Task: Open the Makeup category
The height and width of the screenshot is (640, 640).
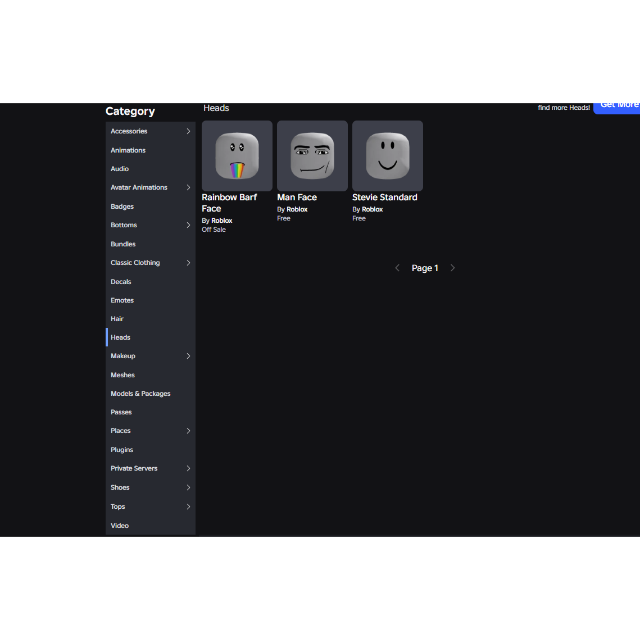Action: coord(151,356)
